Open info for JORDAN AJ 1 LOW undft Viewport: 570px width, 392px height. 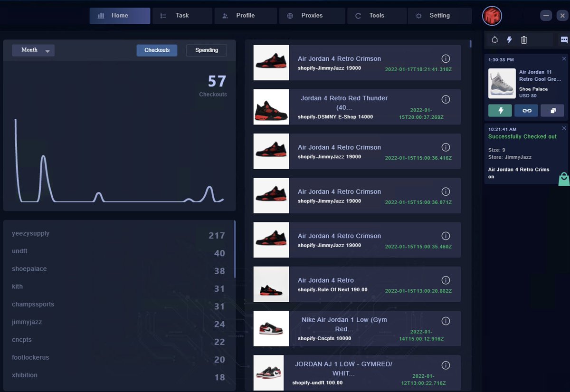[446, 365]
